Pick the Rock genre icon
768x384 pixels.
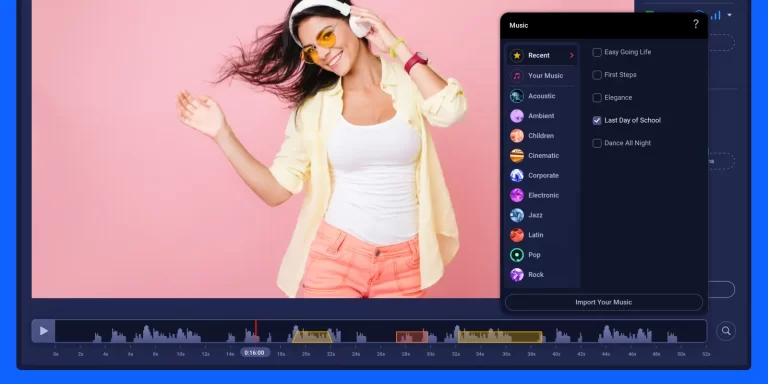[517, 275]
